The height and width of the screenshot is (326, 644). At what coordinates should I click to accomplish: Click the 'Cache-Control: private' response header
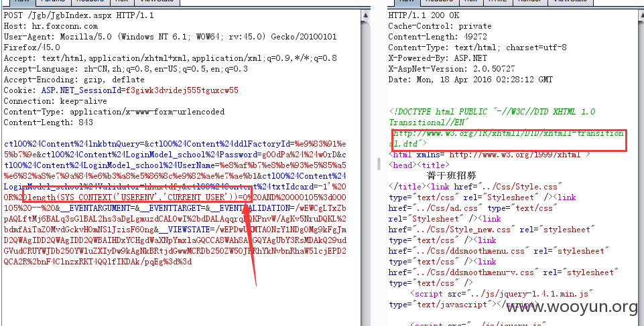(x=440, y=26)
